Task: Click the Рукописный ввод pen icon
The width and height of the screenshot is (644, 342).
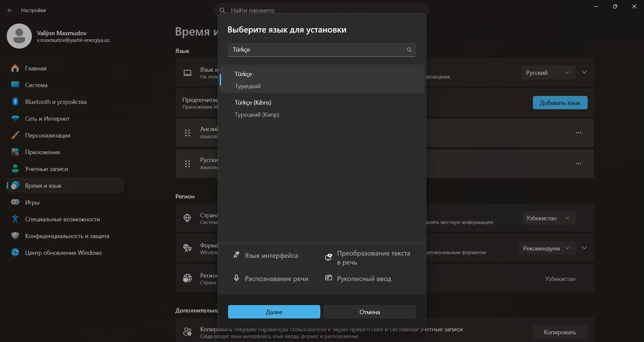Action: coord(328,278)
